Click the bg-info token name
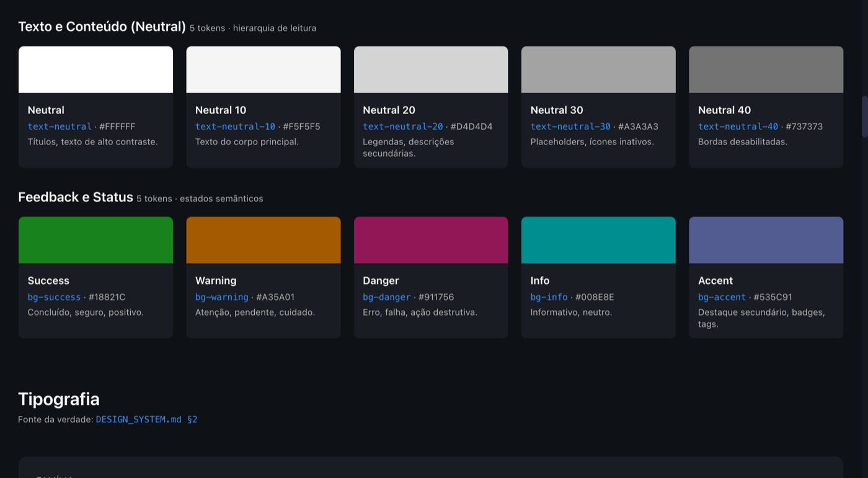The width and height of the screenshot is (868, 478). (549, 297)
